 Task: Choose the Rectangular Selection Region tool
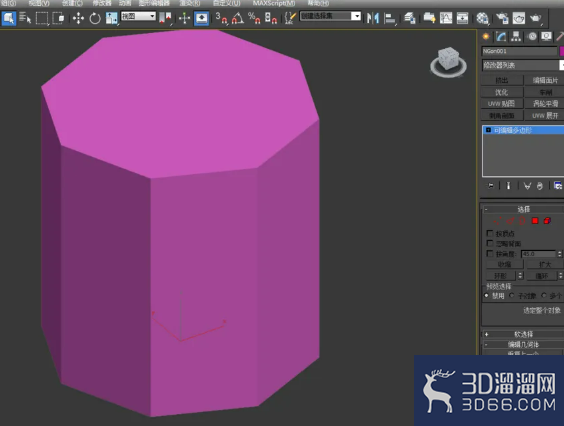[42, 18]
